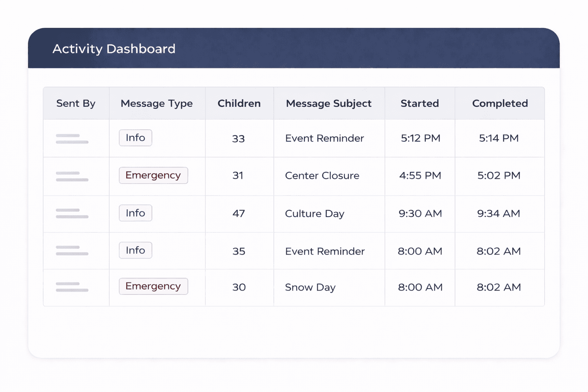The height and width of the screenshot is (392, 588).
Task: Click the children count 47
Action: (x=239, y=214)
